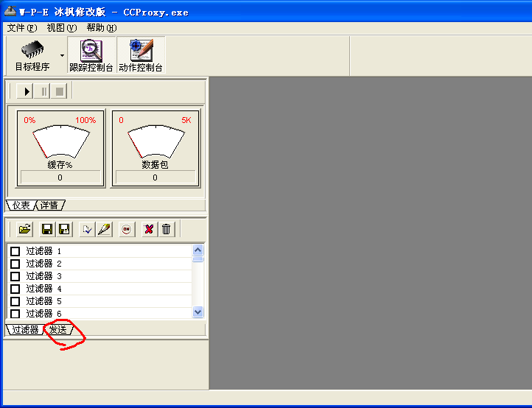Pause logging with the pause button
Viewport: 532px width, 408px height.
(43, 91)
